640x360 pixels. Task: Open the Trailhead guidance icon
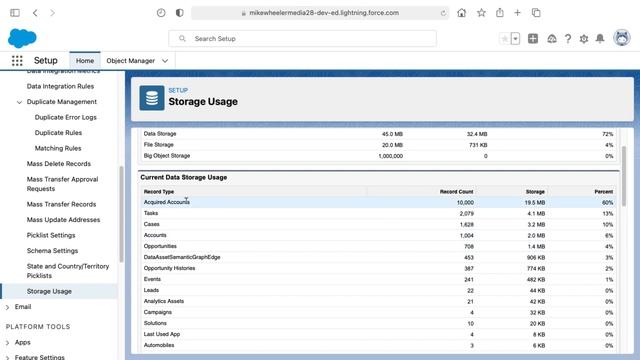(552, 39)
